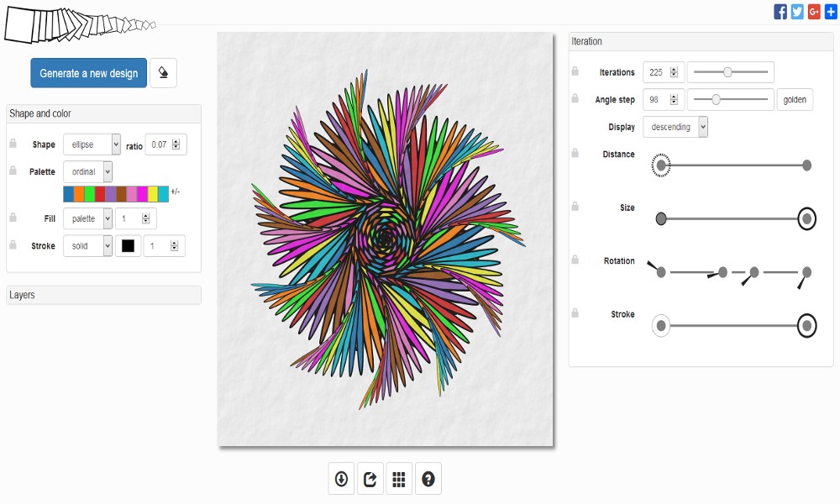Click the eraser icon beside Generate button

163,73
